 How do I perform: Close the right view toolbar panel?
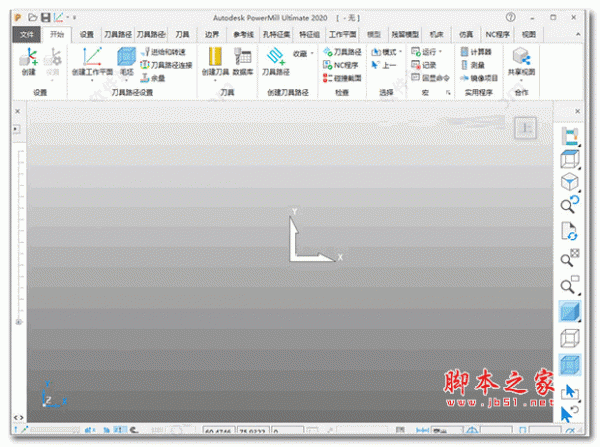tap(577, 111)
